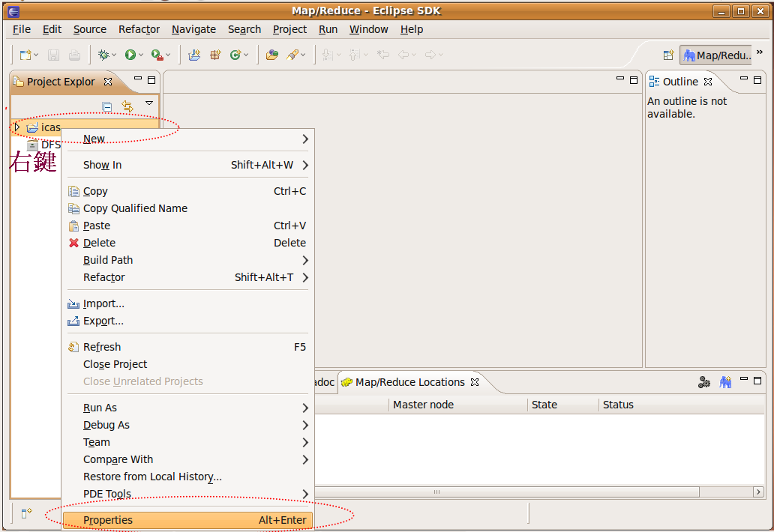Screen dimensions: 774x532
Task: Select Import from the context menu
Action: (x=102, y=303)
